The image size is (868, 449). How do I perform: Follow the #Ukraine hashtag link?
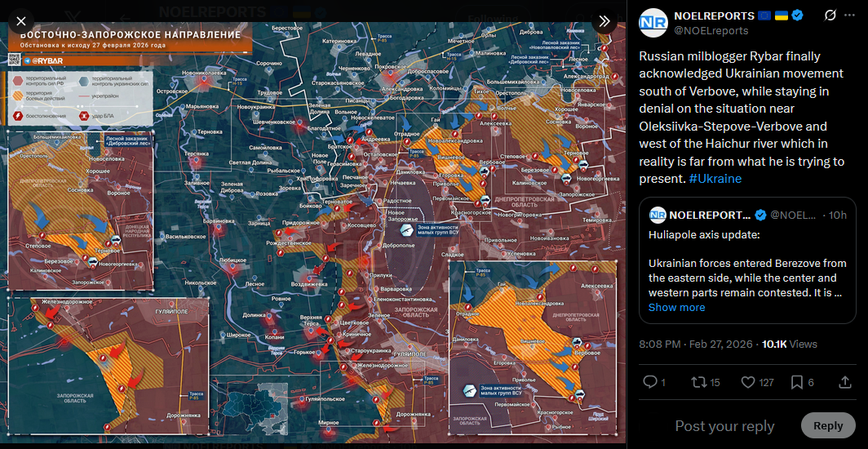pyautogui.click(x=715, y=179)
